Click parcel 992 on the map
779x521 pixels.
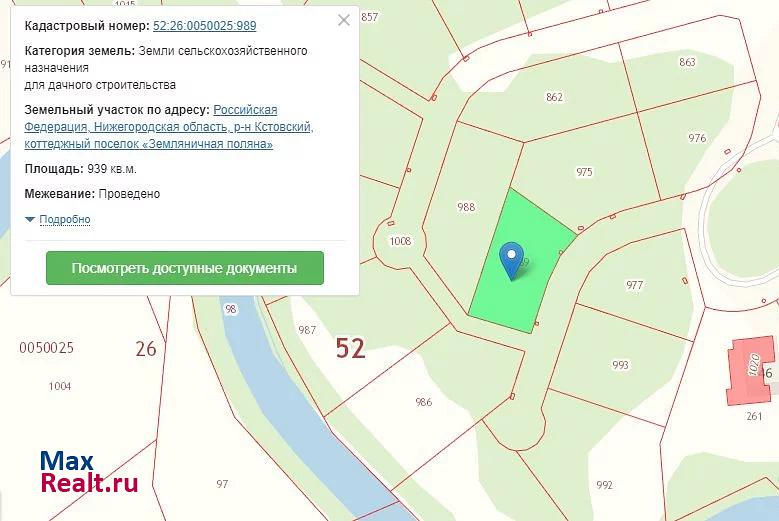[604, 485]
